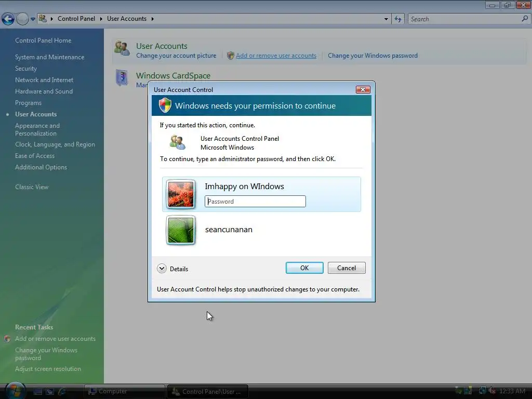532x399 pixels.
Task: Select the Imhappy on WIndows account picture
Action: click(x=181, y=194)
